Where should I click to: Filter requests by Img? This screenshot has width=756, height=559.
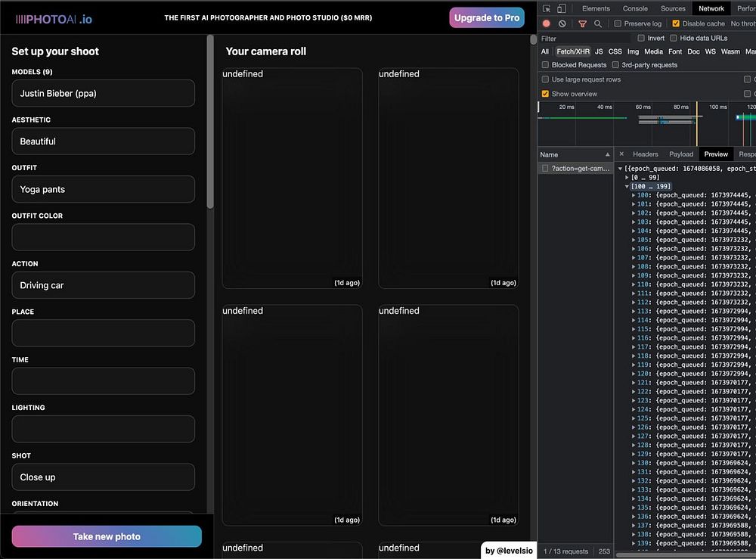point(633,51)
